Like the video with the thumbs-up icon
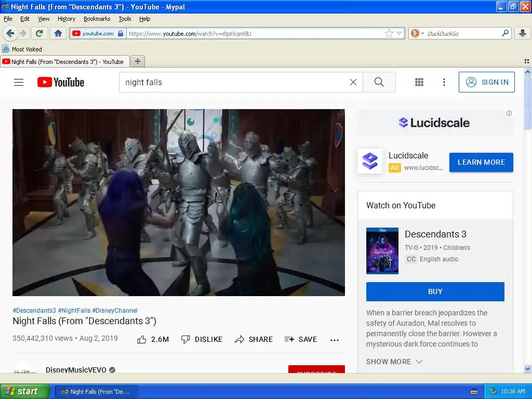The height and width of the screenshot is (399, 532). [x=142, y=339]
